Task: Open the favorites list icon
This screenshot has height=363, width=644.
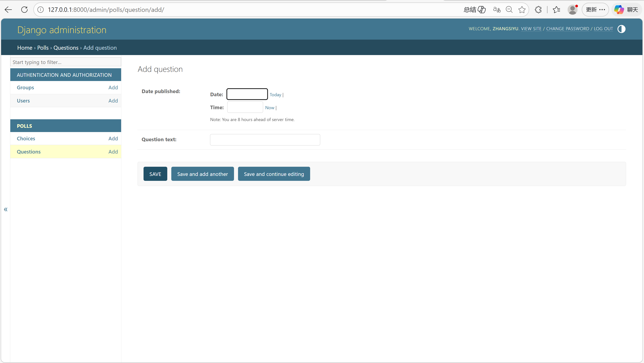Action: click(x=556, y=10)
